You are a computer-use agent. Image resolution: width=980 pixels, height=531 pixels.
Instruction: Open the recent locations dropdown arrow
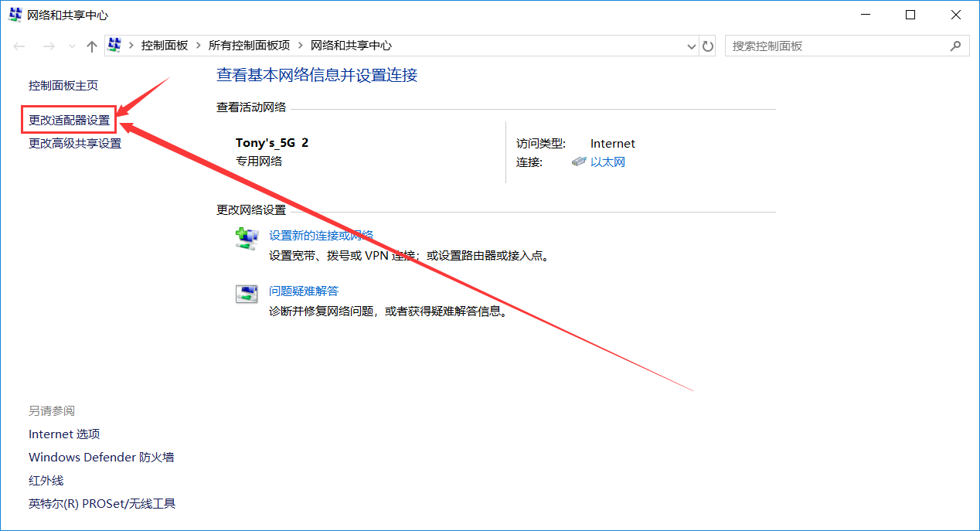point(72,46)
